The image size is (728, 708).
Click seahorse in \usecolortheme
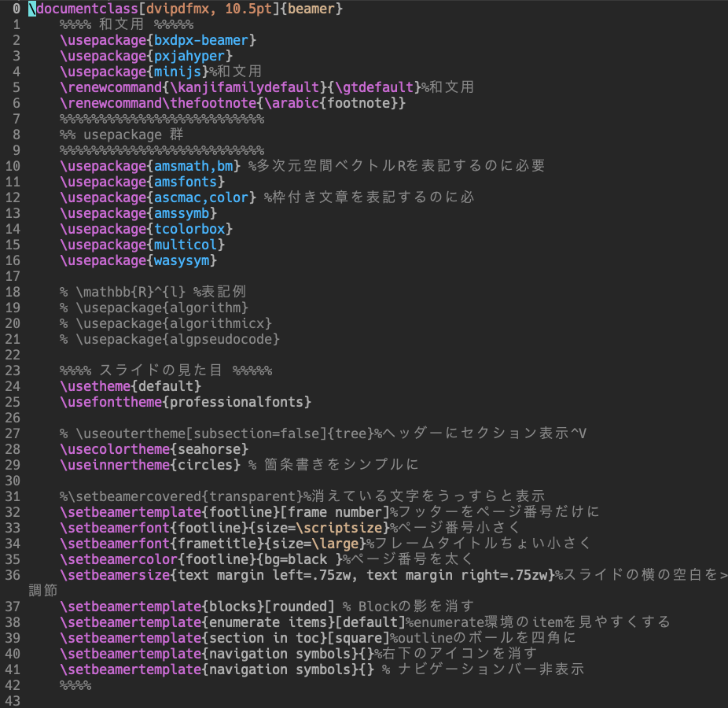(209, 449)
